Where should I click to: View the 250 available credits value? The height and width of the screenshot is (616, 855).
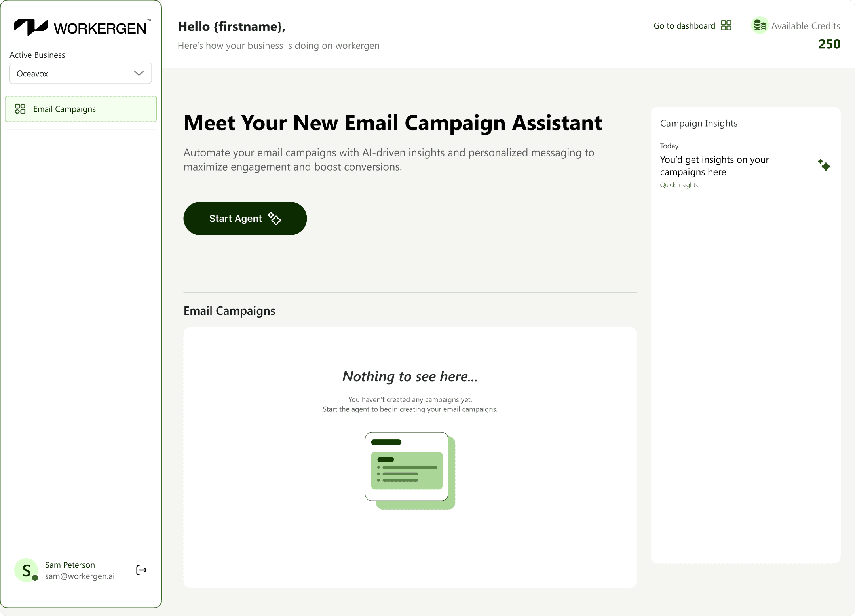coord(829,44)
